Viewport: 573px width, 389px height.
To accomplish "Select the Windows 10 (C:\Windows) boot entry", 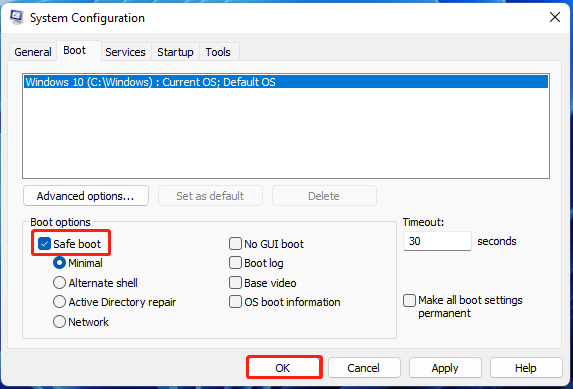I will point(286,82).
